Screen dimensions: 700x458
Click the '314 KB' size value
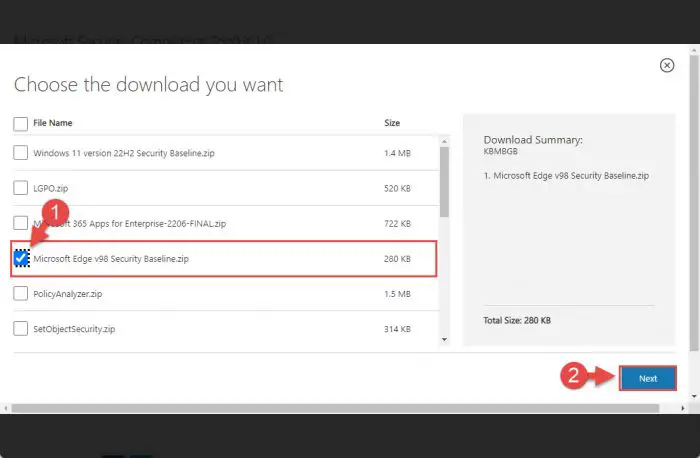click(397, 329)
